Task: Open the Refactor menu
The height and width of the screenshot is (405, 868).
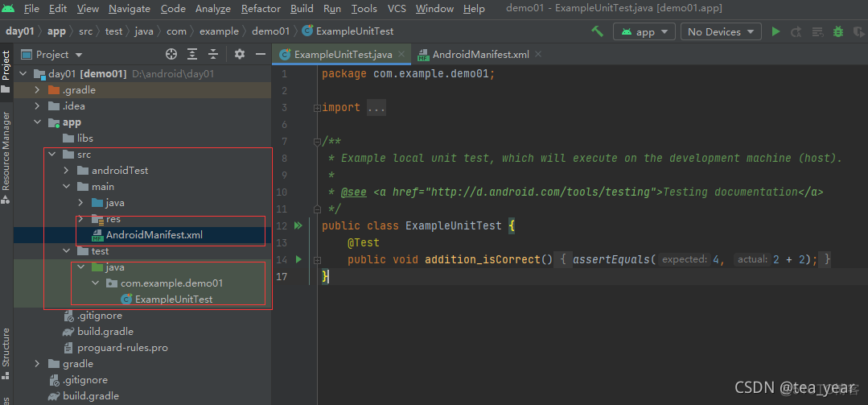Action: 261,9
